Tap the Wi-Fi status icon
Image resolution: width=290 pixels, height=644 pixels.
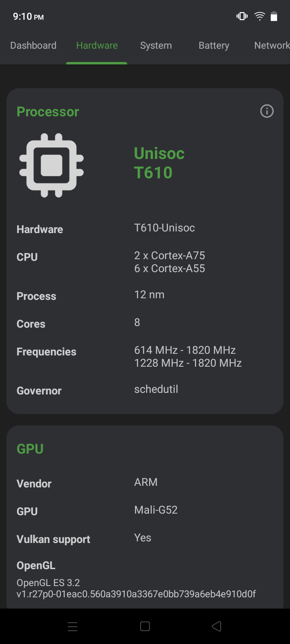(x=259, y=16)
